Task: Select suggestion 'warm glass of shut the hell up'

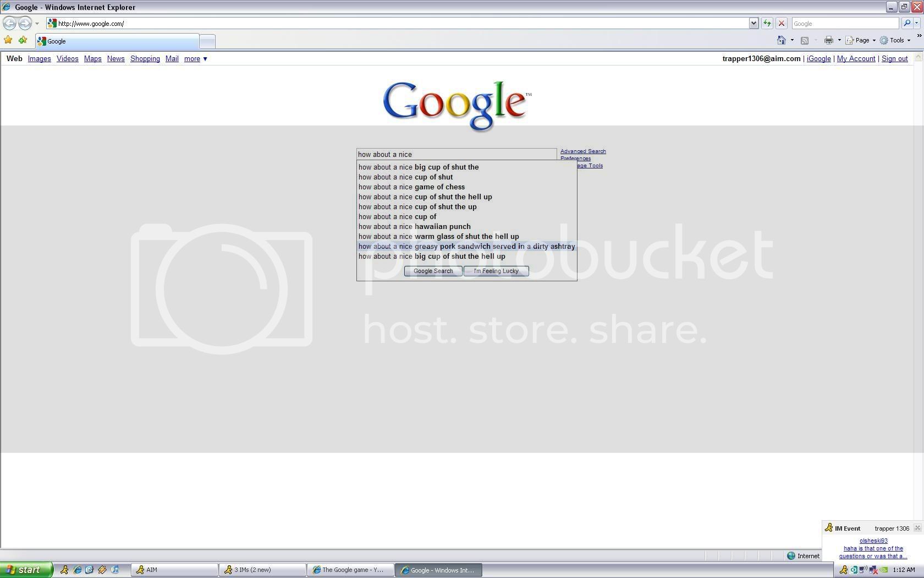Action: tap(466, 236)
